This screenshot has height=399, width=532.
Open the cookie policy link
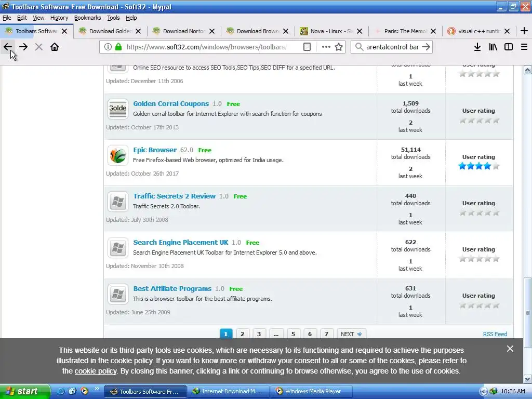(x=96, y=371)
